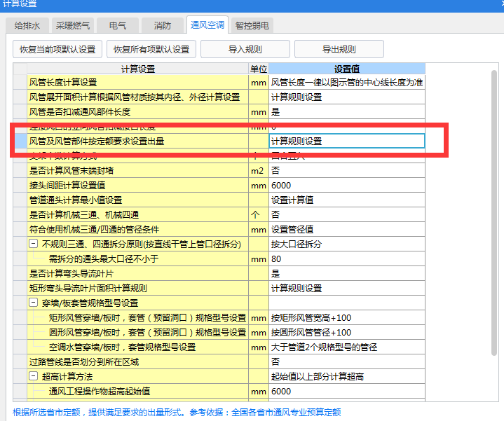This screenshot has height=421, width=504.
Task: Click the 设置值 column header
Action: (346, 69)
